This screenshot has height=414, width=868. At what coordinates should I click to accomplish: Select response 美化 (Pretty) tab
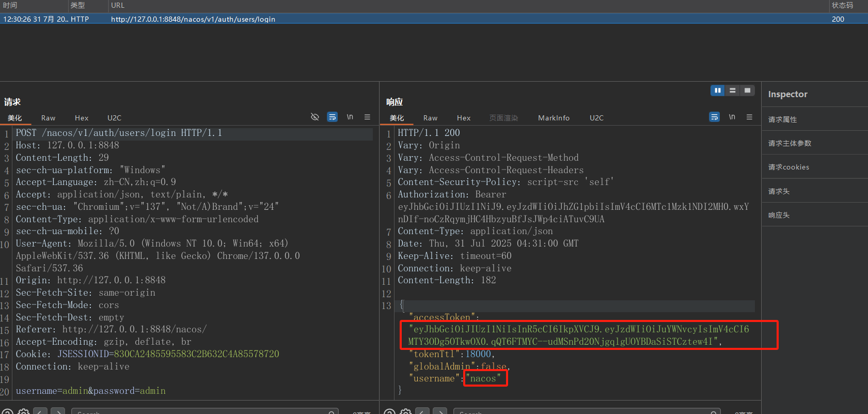click(397, 118)
